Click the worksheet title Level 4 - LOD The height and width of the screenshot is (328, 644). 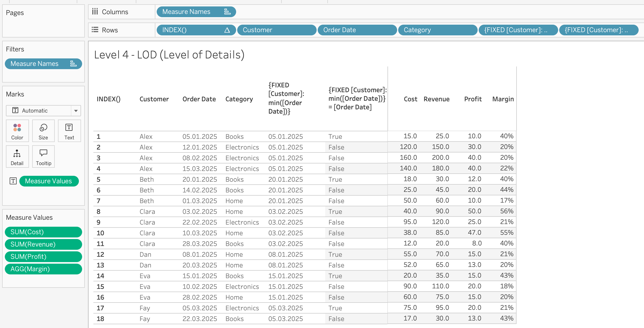[x=169, y=55]
